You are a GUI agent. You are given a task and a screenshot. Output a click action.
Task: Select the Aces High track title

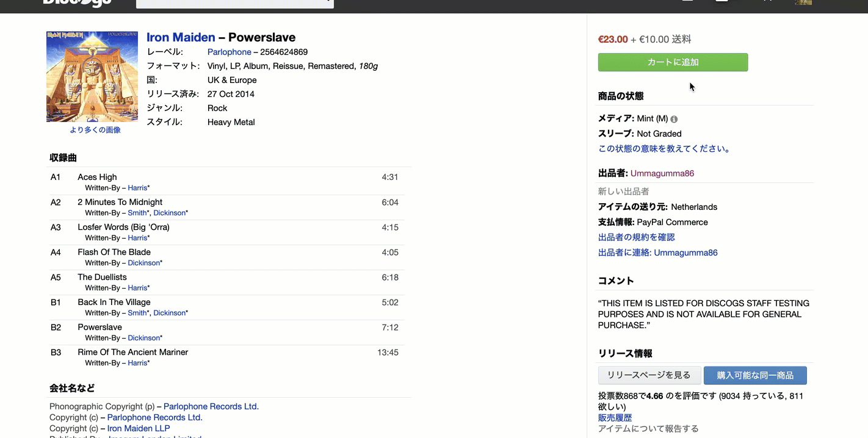[97, 177]
